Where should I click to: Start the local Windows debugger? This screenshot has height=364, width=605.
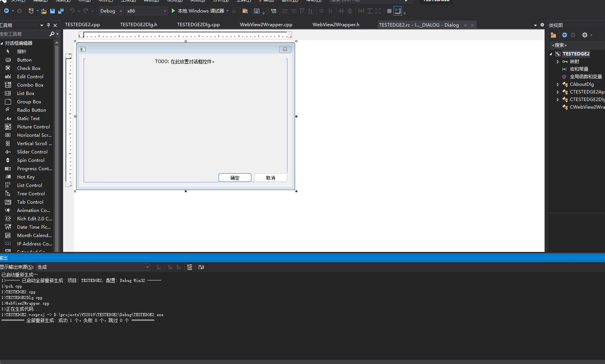(x=198, y=11)
